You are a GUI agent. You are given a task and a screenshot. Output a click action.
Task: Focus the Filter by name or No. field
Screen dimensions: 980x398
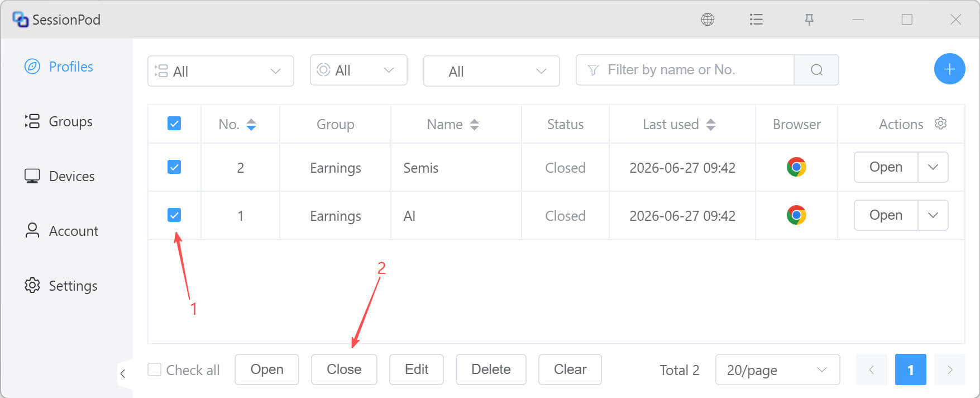pyautogui.click(x=685, y=70)
